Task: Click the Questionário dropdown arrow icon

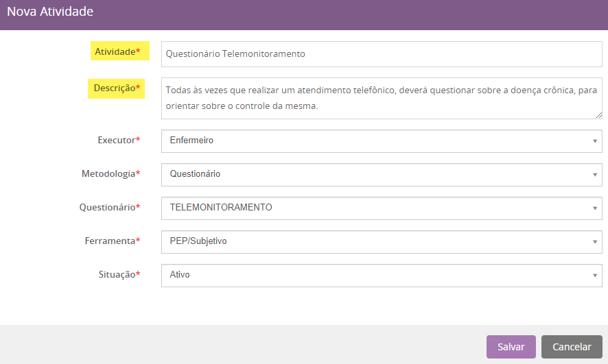Action: pos(594,208)
